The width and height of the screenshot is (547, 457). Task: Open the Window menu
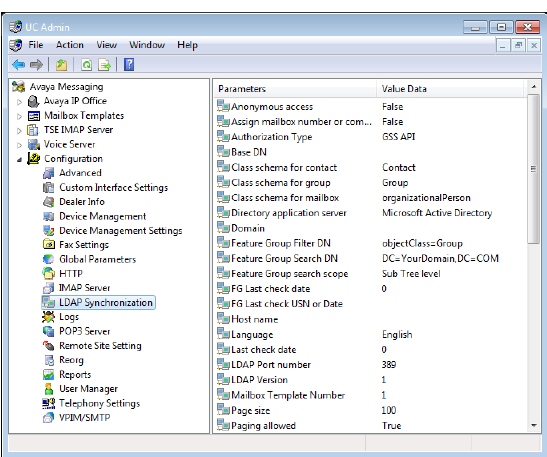pos(147,45)
